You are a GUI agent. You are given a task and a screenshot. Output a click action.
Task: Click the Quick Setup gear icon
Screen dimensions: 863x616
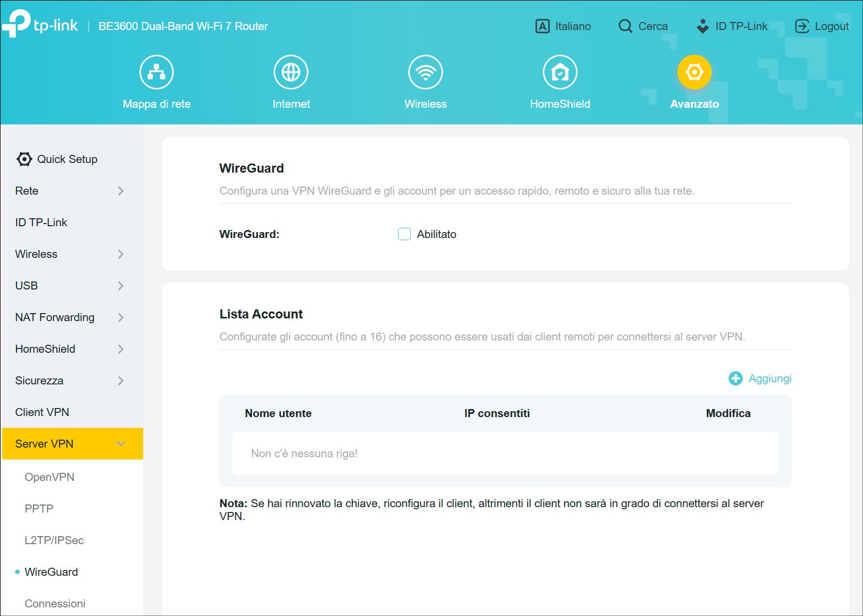(x=24, y=159)
